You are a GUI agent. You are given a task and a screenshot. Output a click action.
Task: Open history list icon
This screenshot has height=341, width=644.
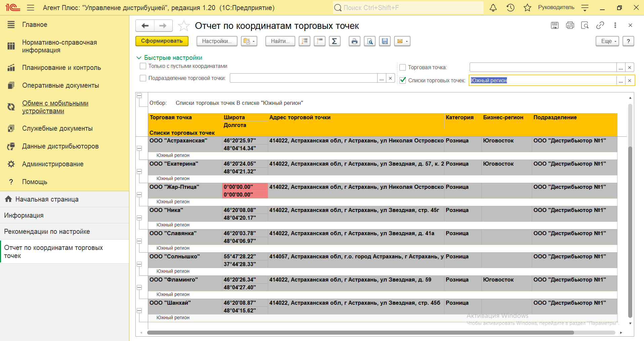pos(510,7)
